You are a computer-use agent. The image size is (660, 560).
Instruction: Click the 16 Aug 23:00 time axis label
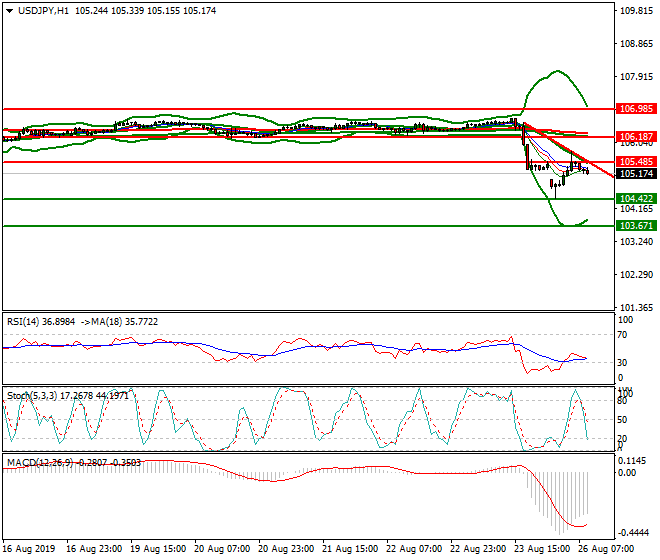(x=94, y=549)
